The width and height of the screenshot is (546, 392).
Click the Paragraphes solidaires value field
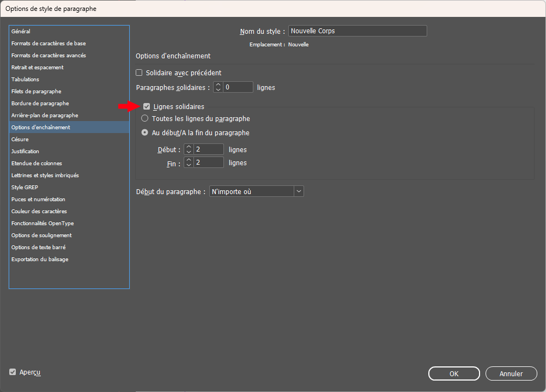coord(238,87)
